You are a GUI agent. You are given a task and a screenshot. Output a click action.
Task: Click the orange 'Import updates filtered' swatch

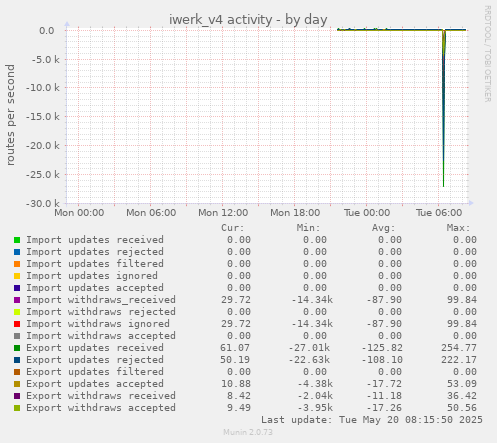tap(17, 264)
